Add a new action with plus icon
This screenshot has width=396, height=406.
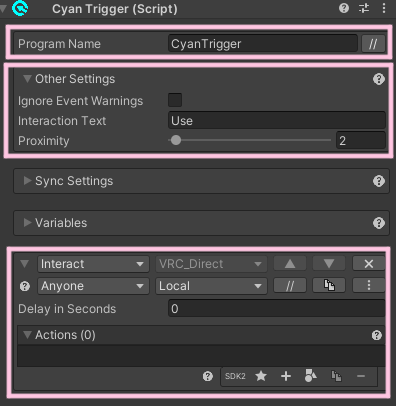click(x=286, y=376)
